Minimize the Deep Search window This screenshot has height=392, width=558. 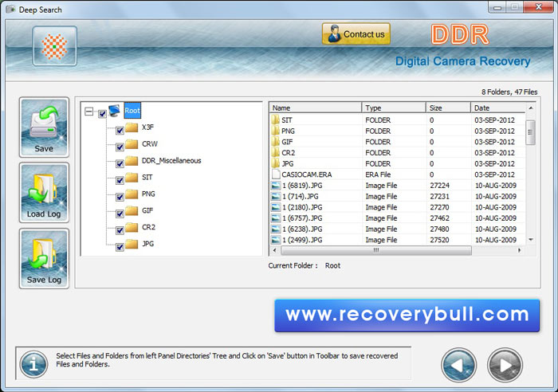[497, 7]
